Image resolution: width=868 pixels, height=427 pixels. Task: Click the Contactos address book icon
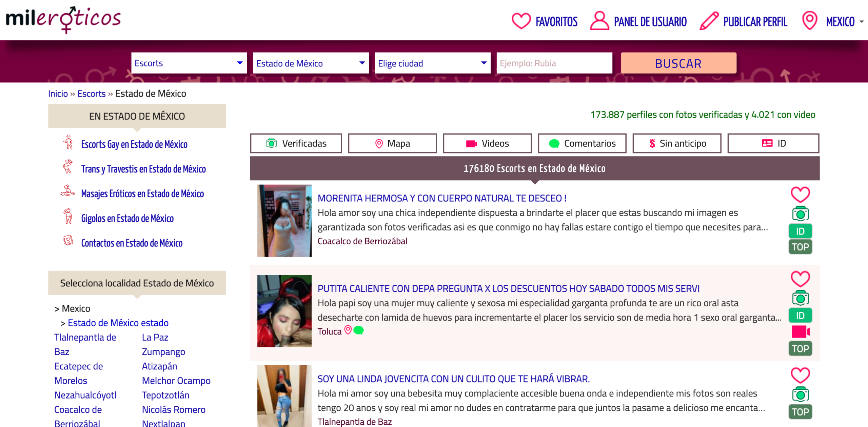pos(68,241)
